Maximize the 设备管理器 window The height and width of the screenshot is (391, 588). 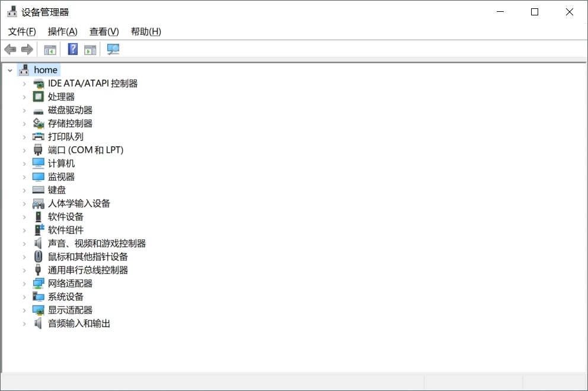tap(535, 12)
